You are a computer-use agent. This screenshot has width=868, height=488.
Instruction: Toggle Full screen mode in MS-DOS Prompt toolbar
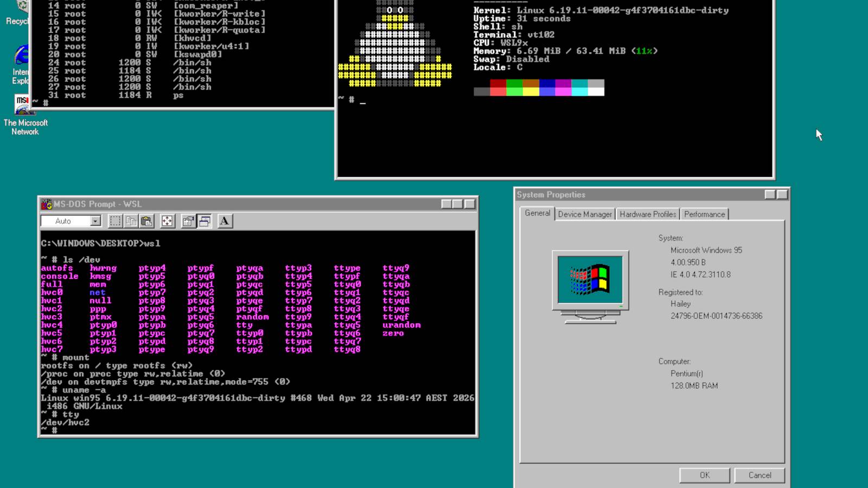click(167, 221)
